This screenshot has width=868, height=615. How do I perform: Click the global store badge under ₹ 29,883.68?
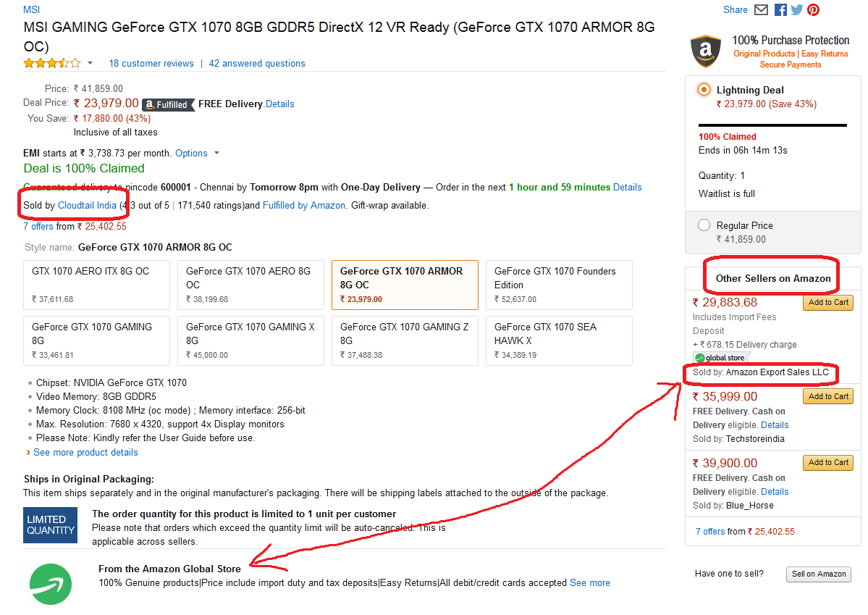coord(721,358)
